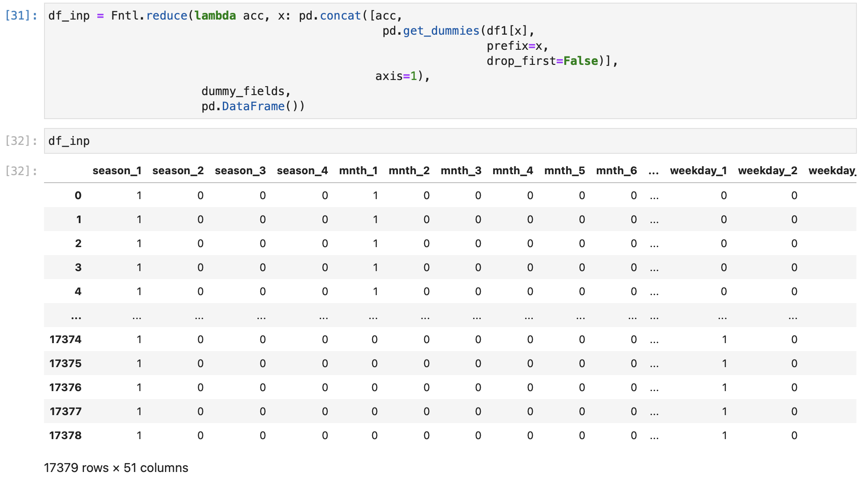The image size is (868, 488).
Task: Click the row index 17378 label
Action: coord(65,436)
